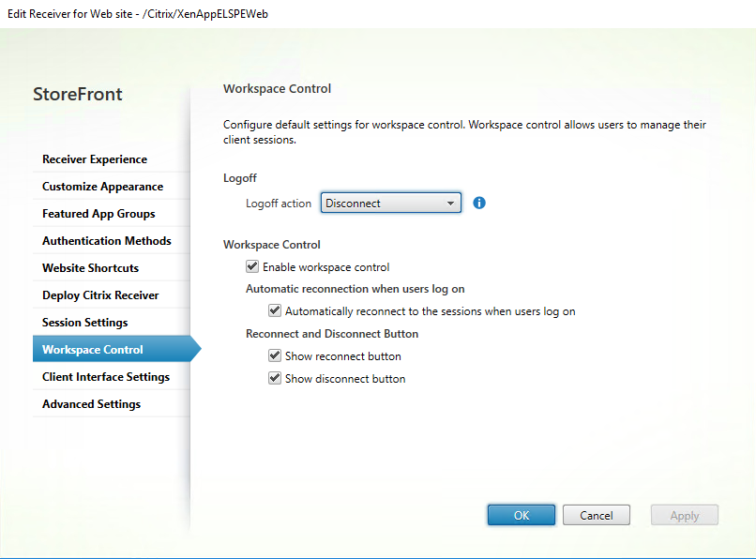This screenshot has width=756, height=559.
Task: Toggle the Show reconnect button checkbox
Action: pos(275,356)
